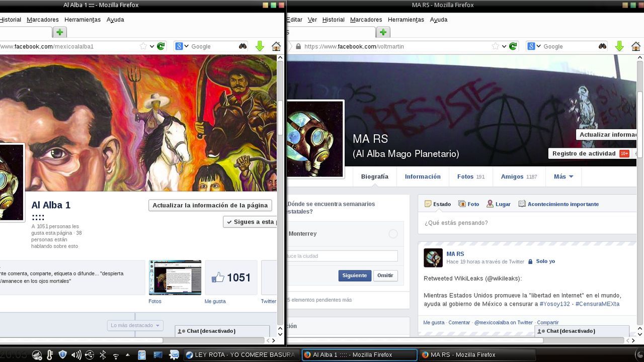644x362 pixels.
Task: Click the Omitir button
Action: (385, 276)
